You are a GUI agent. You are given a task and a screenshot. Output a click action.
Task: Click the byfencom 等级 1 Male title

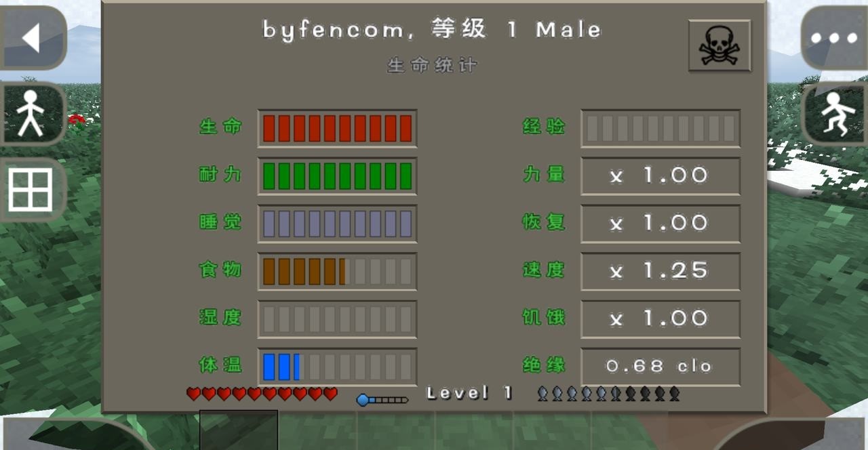[432, 28]
